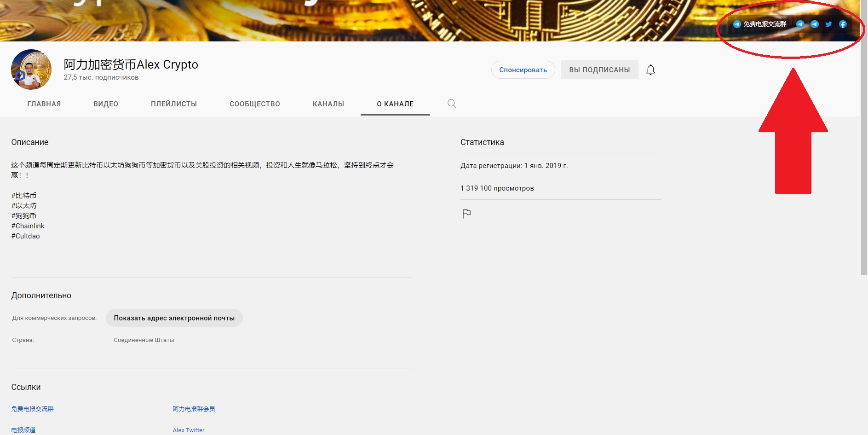Open channel search magnifier icon
This screenshot has width=868, height=435.
click(x=452, y=104)
